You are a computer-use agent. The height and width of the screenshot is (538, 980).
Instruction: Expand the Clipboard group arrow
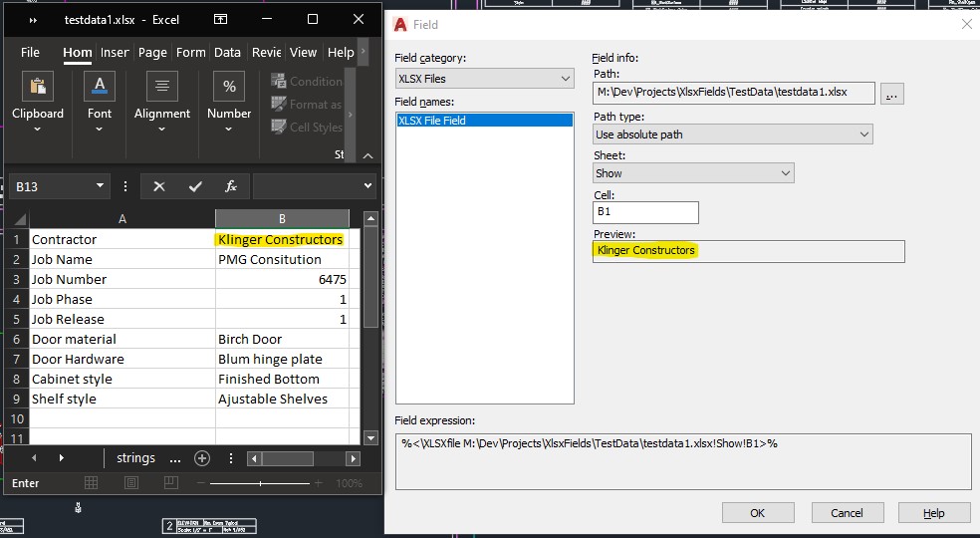38,129
